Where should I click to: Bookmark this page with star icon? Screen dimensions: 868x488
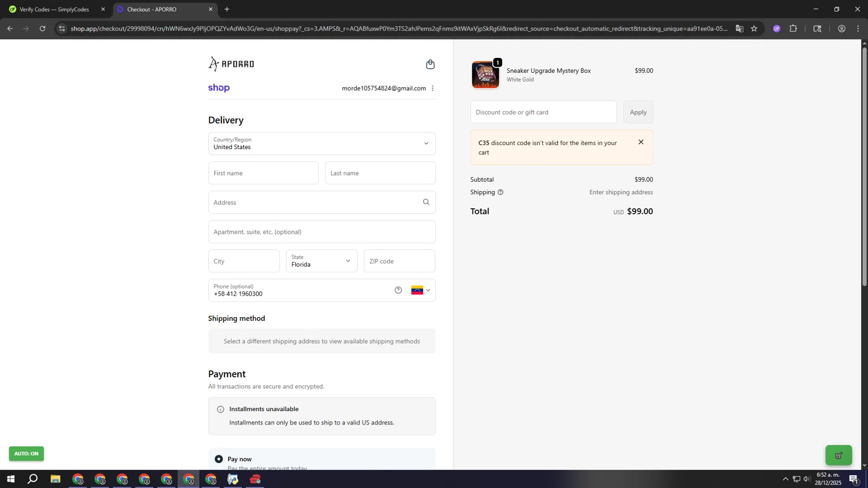coord(754,28)
